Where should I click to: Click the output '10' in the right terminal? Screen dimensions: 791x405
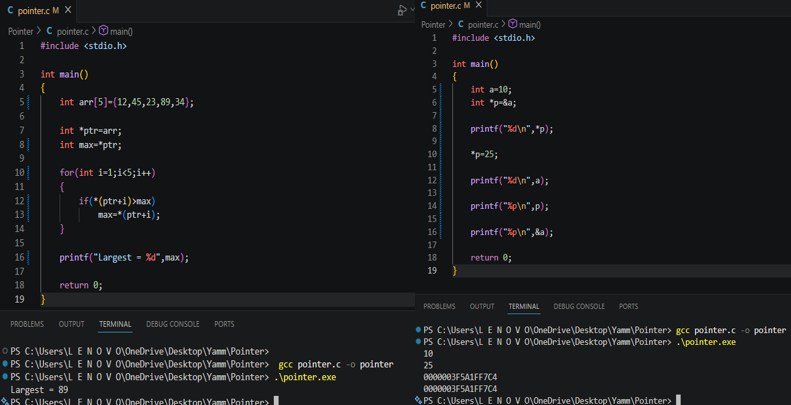click(x=429, y=354)
